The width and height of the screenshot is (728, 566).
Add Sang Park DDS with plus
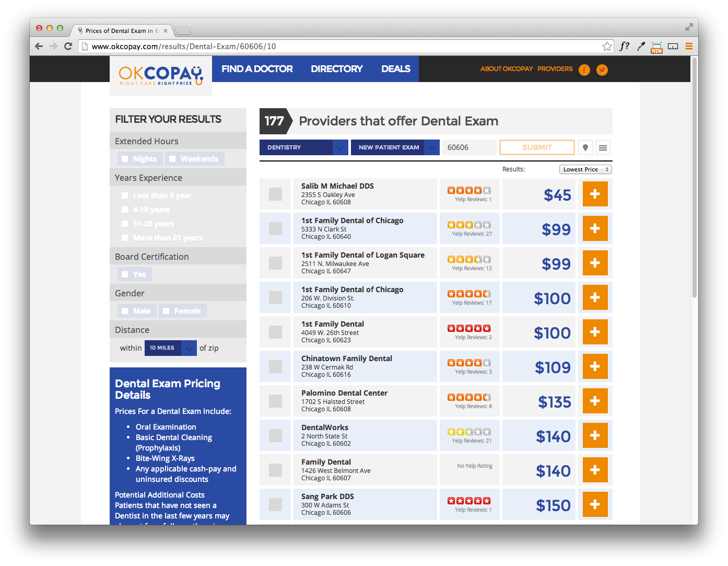[595, 504]
